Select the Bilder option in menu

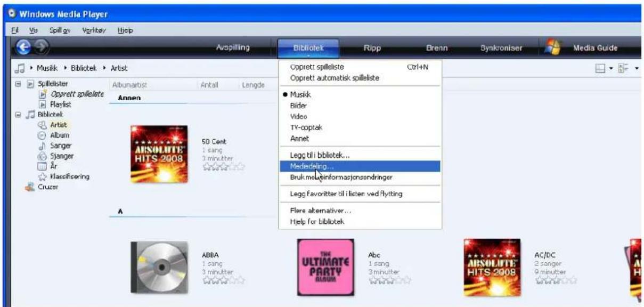(x=360, y=106)
